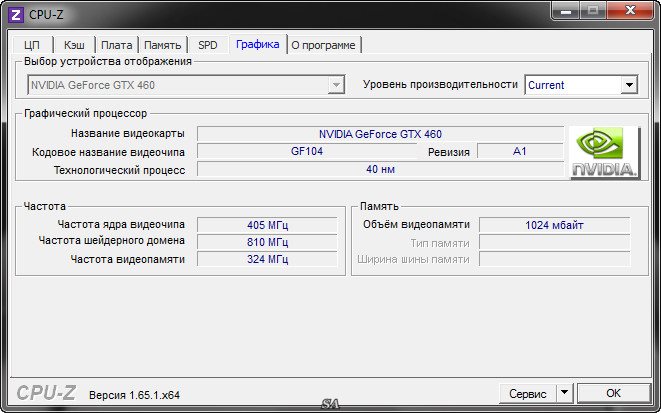Confirm with the OK button
Screen dimensions: 661x413
[613, 393]
